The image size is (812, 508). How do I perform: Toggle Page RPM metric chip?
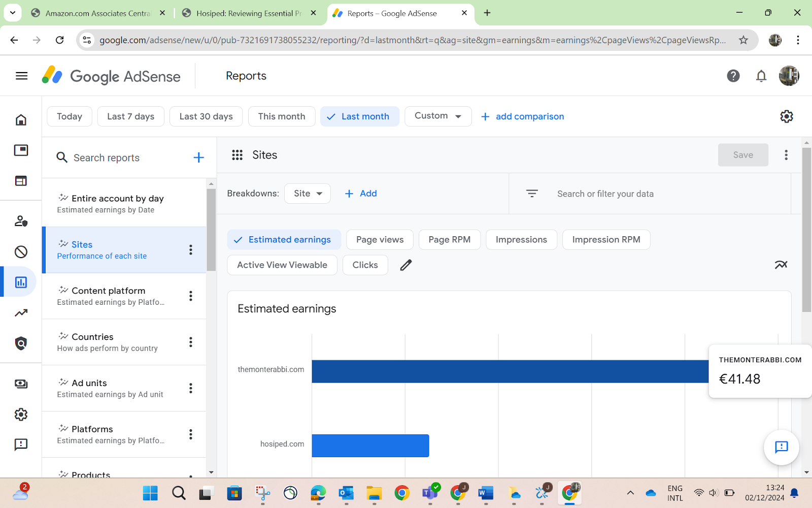coord(449,240)
